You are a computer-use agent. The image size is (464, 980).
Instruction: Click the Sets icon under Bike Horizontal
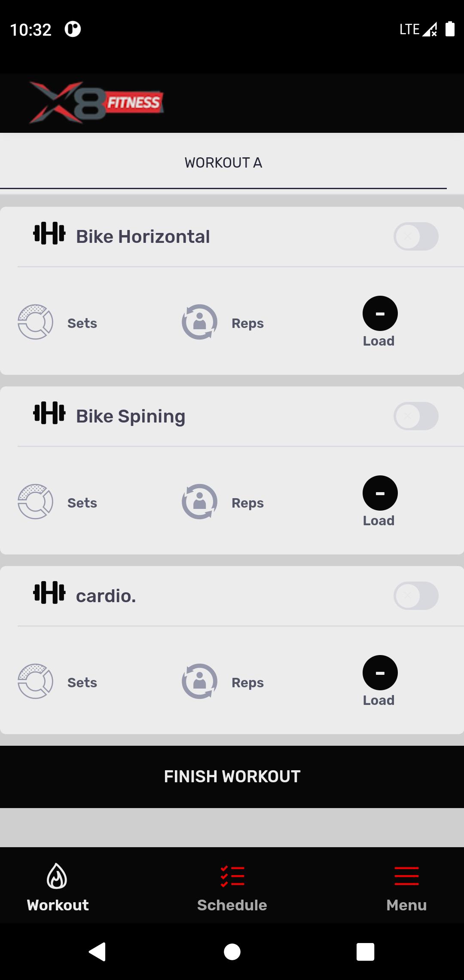click(x=35, y=322)
